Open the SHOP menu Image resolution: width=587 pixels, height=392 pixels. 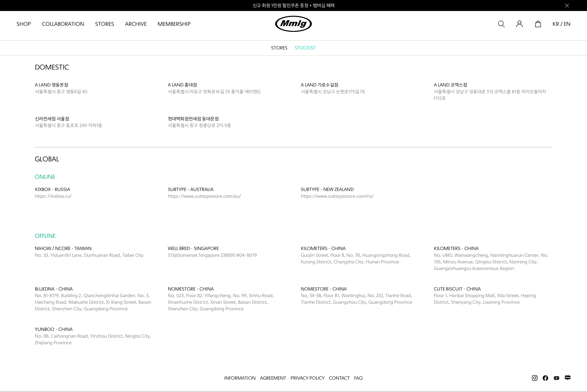click(x=24, y=24)
